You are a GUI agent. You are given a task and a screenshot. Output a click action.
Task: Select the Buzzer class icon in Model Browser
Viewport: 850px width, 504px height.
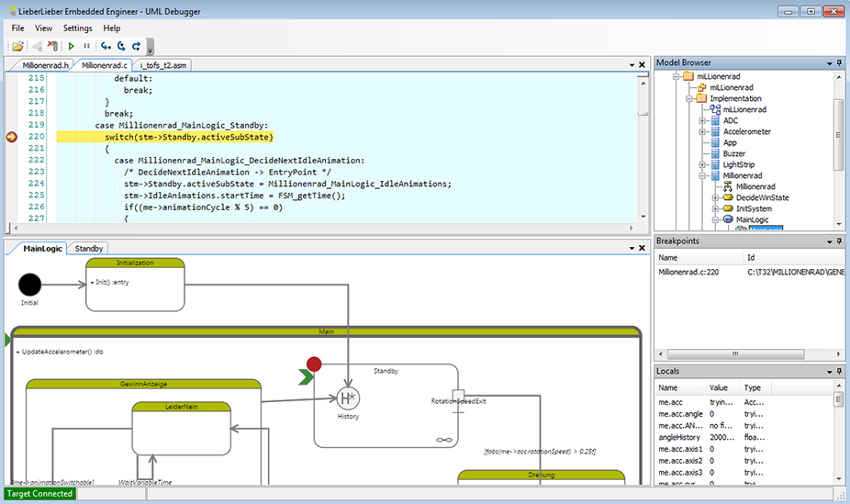(715, 153)
